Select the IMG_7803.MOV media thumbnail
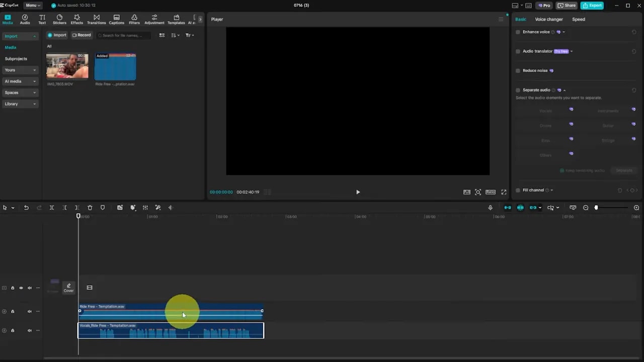The height and width of the screenshot is (362, 644). click(67, 66)
